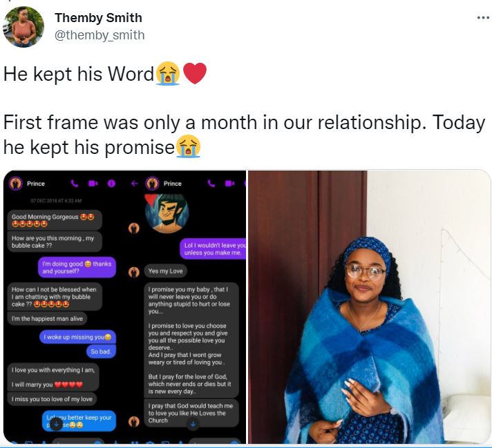The width and height of the screenshot is (492, 448).
Task: Open info icon in first Prince chat
Action: point(111,184)
